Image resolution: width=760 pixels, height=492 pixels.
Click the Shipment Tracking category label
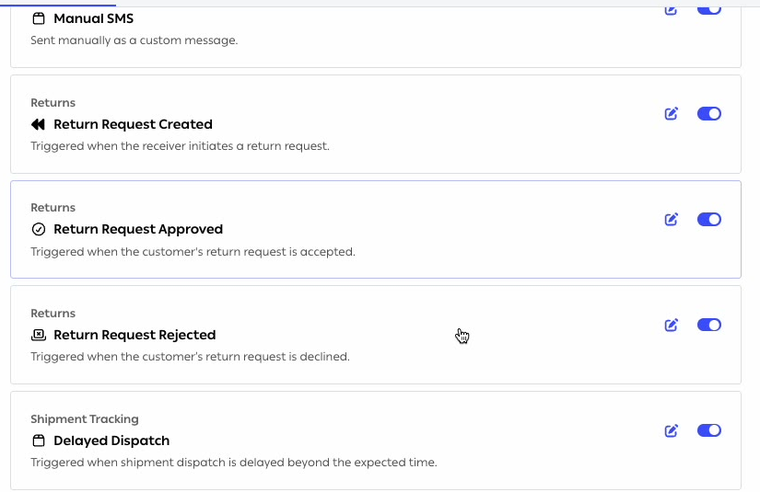(x=84, y=419)
